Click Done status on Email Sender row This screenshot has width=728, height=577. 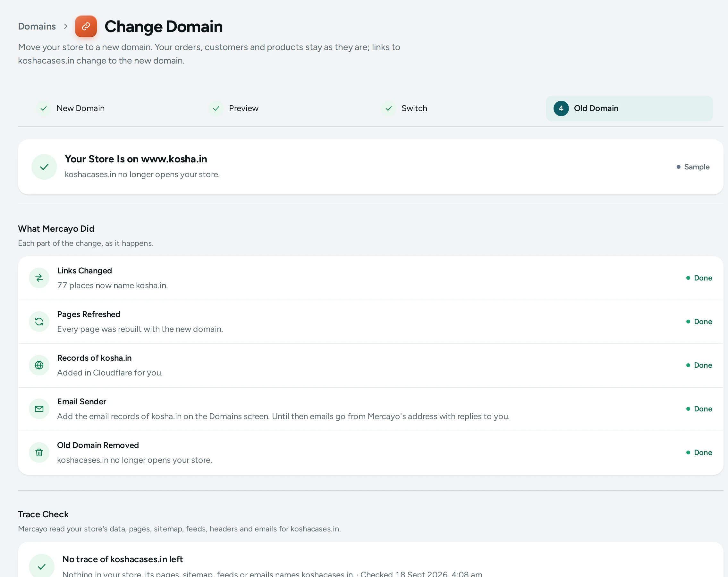[699, 409]
